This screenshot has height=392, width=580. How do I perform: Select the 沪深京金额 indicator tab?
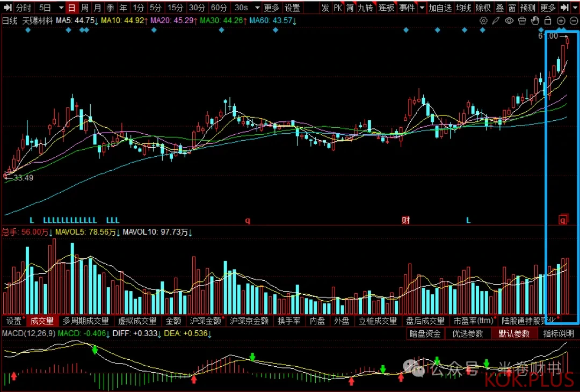pos(249,321)
